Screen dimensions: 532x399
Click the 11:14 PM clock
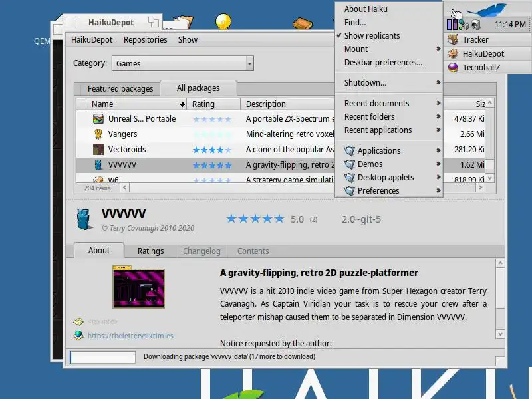[510, 25]
